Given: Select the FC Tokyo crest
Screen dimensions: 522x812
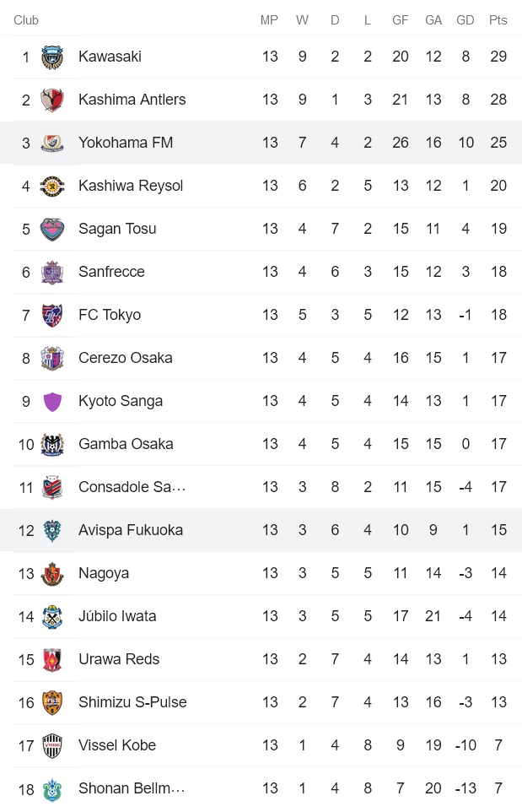Looking at the screenshot, I should [53, 314].
